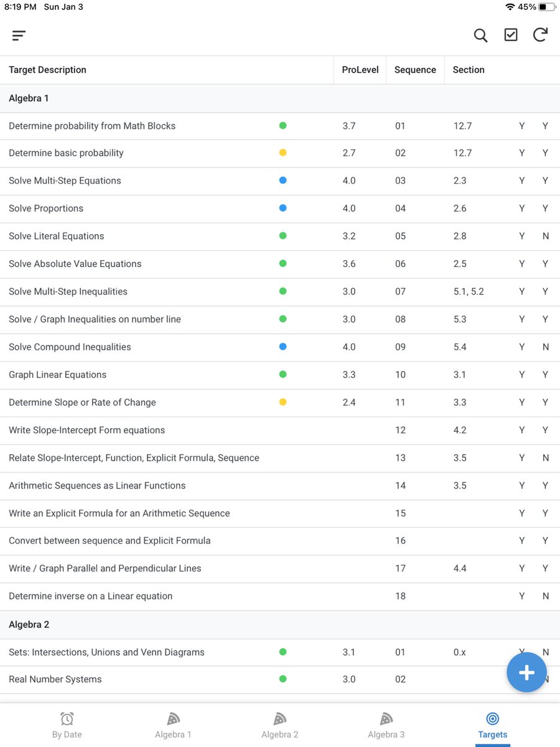Viewport: 560px width, 747px height.
Task: Tap the search magnifier icon
Action: pyautogui.click(x=480, y=35)
